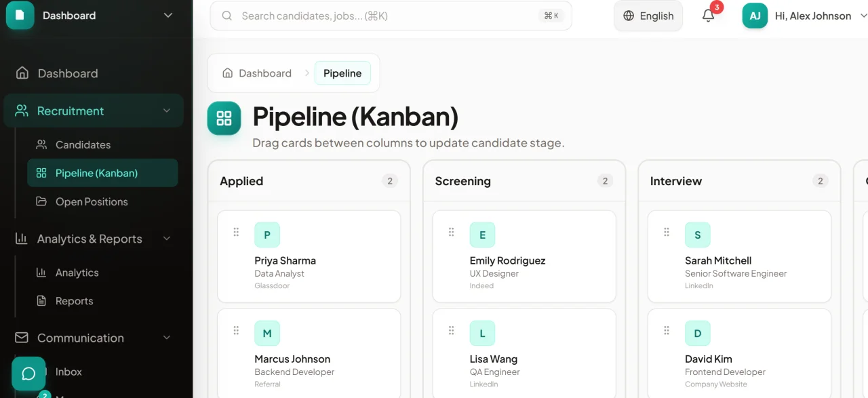Click the home icon in breadcrumb
Viewport: 868px width, 398px height.
(228, 73)
